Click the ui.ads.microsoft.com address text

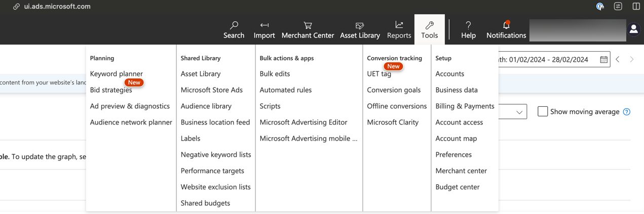point(57,7)
